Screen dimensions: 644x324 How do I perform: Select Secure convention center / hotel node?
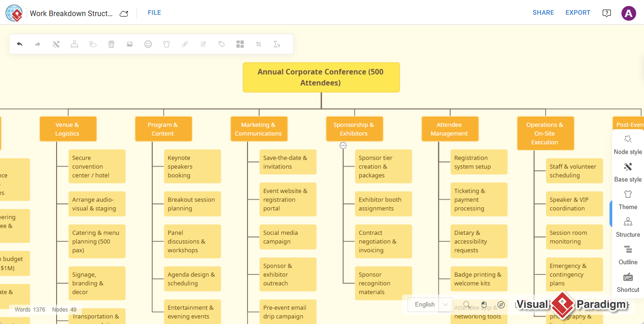[97, 166]
